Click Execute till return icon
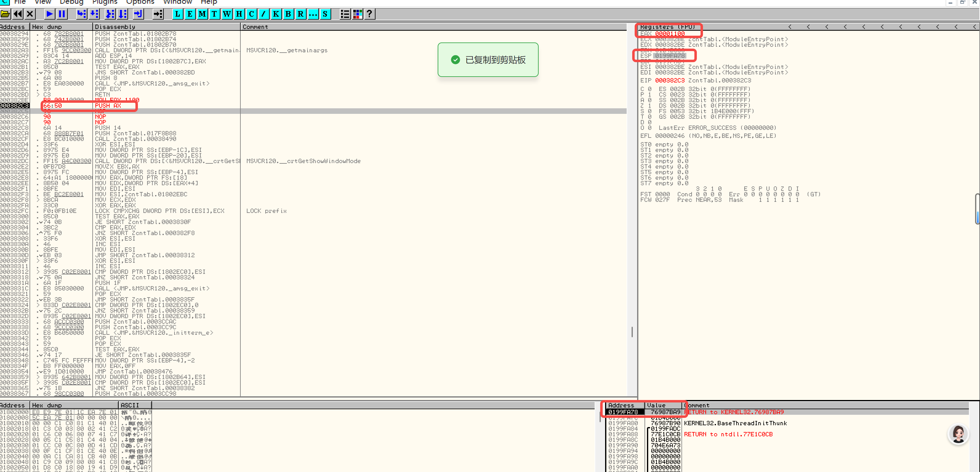This screenshot has width=980, height=472. pyautogui.click(x=138, y=14)
